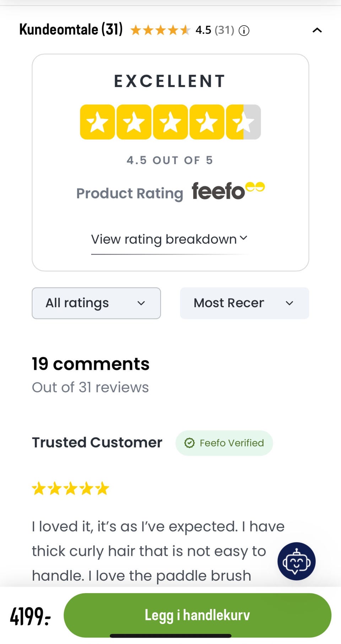Click the review text about curly hair
The image size is (341, 644).
(x=149, y=551)
